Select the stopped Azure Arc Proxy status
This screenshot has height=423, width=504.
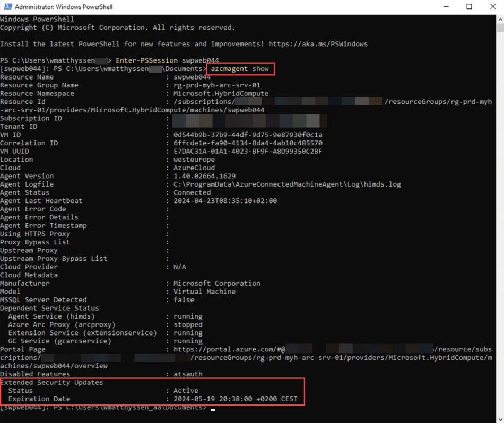(188, 324)
